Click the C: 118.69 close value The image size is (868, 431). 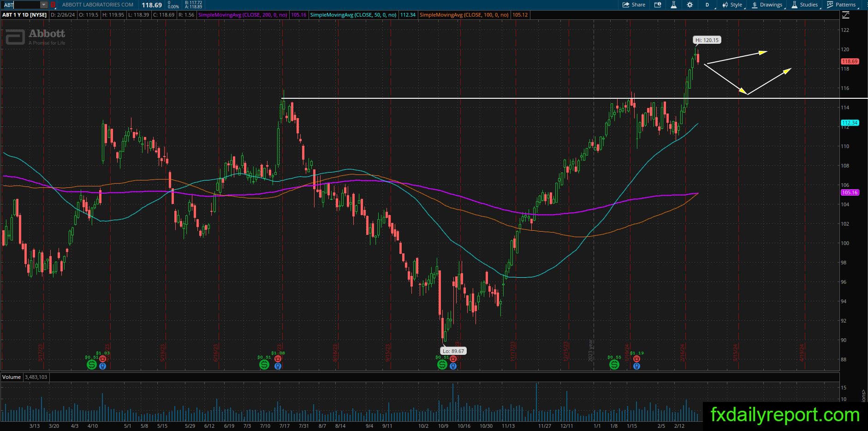click(164, 15)
